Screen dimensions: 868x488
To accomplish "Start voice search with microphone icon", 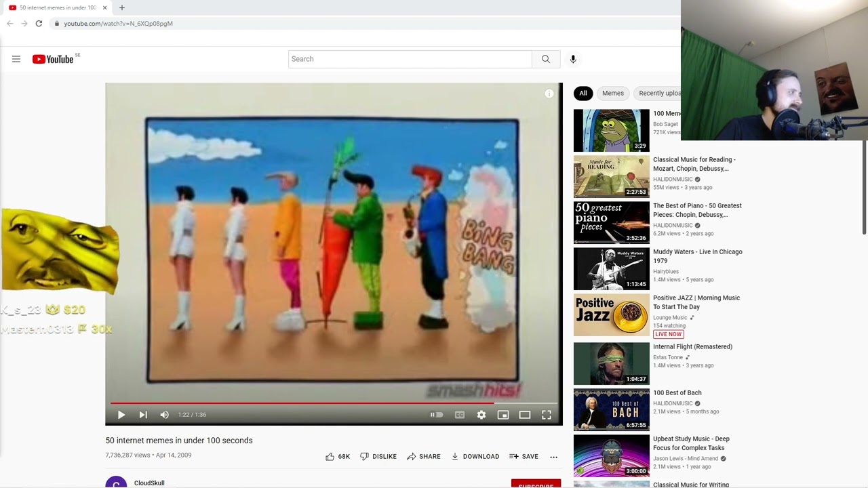I will (573, 59).
